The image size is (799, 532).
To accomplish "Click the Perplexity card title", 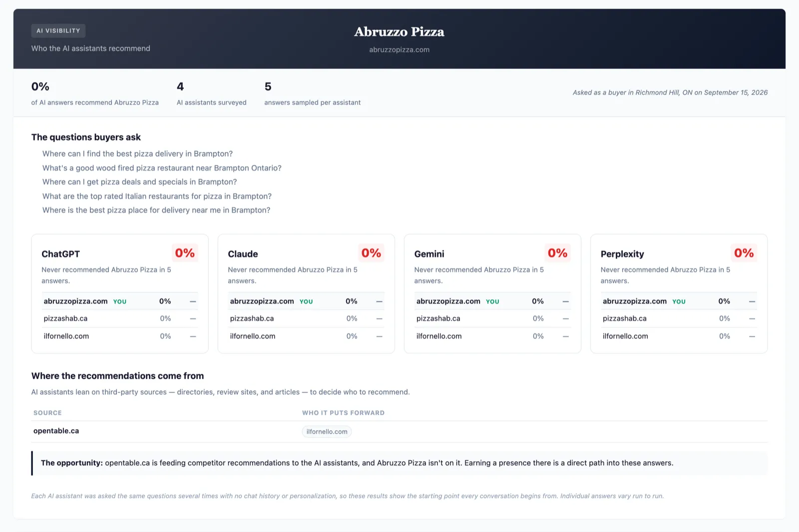I will (622, 254).
